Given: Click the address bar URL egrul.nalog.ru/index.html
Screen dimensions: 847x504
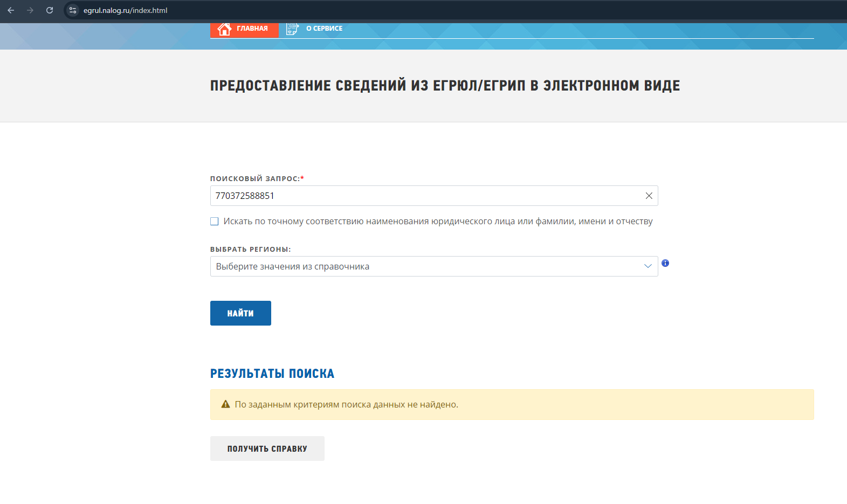Looking at the screenshot, I should 125,10.
